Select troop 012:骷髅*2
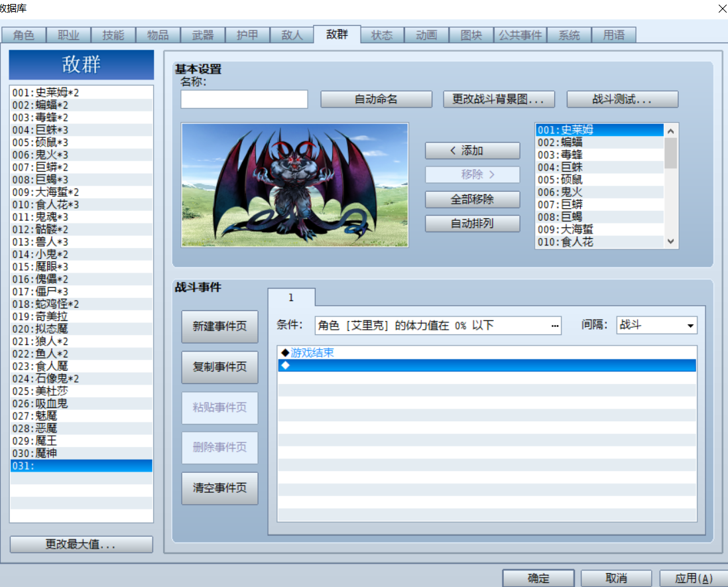The image size is (728, 587). pos(82,229)
